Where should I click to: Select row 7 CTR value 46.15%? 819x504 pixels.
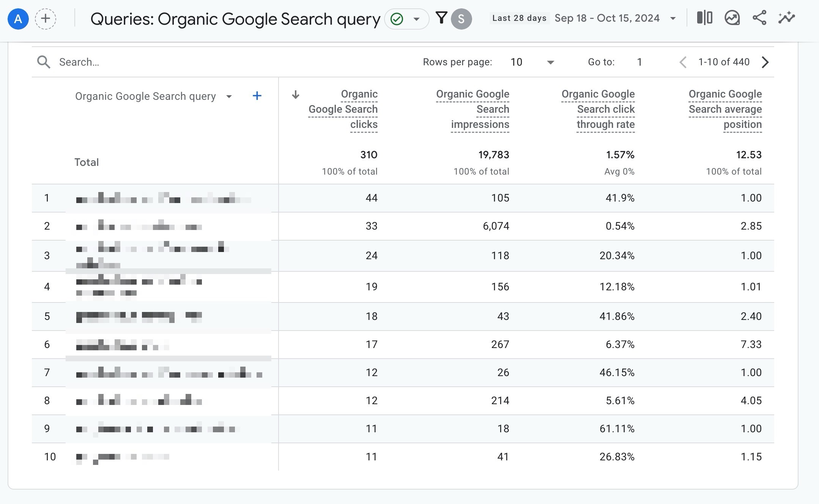[x=617, y=373]
